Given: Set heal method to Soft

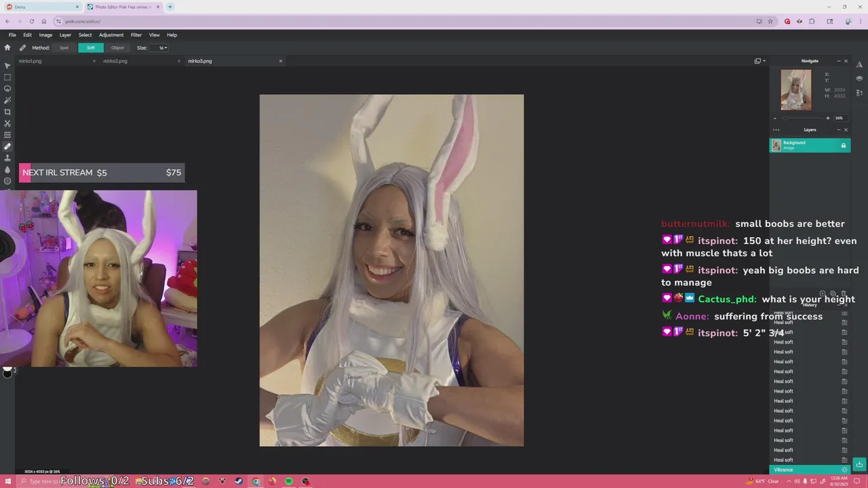Looking at the screenshot, I should 91,47.
